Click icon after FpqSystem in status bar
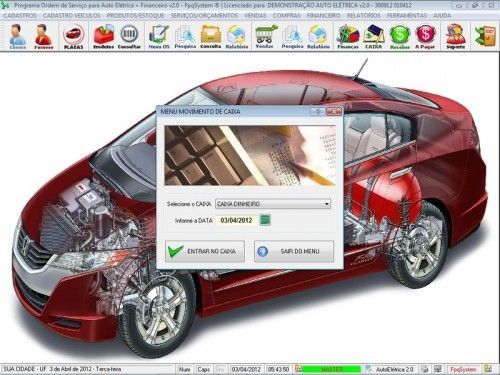 tap(488, 369)
